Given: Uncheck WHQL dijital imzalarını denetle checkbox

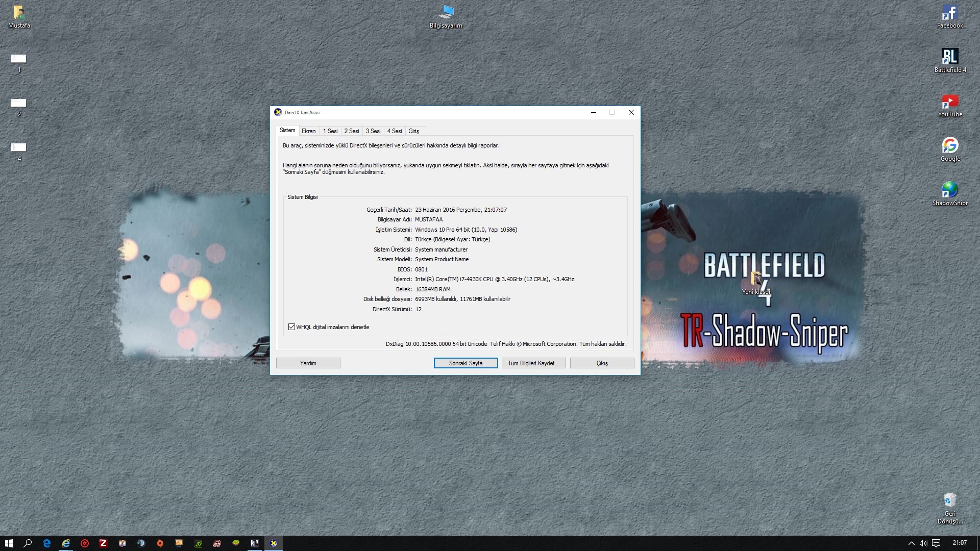Looking at the screenshot, I should (291, 327).
